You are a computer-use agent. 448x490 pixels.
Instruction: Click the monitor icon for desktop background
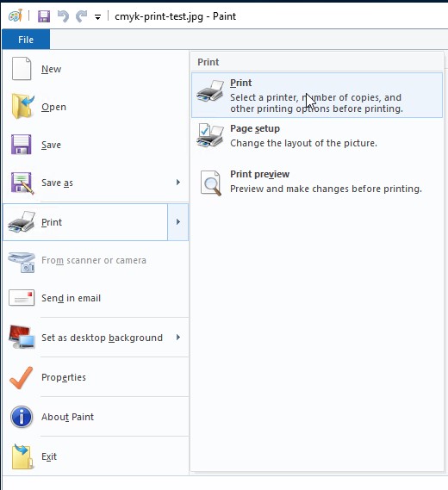[x=22, y=337]
